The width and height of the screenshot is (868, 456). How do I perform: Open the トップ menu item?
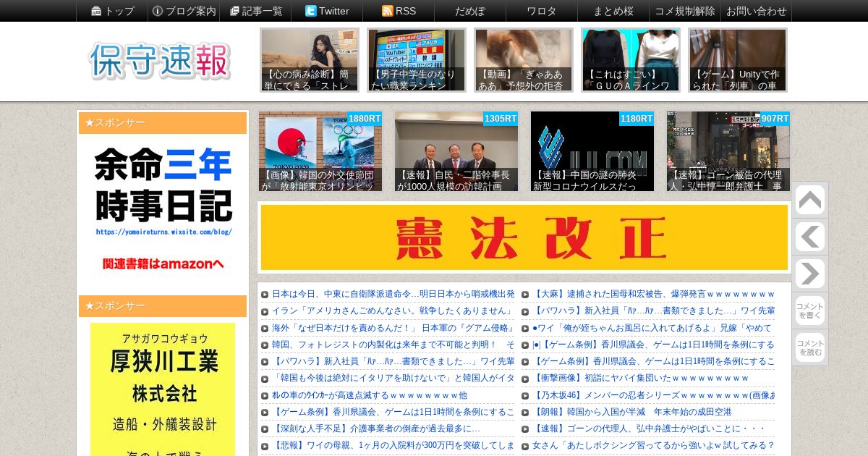click(112, 11)
